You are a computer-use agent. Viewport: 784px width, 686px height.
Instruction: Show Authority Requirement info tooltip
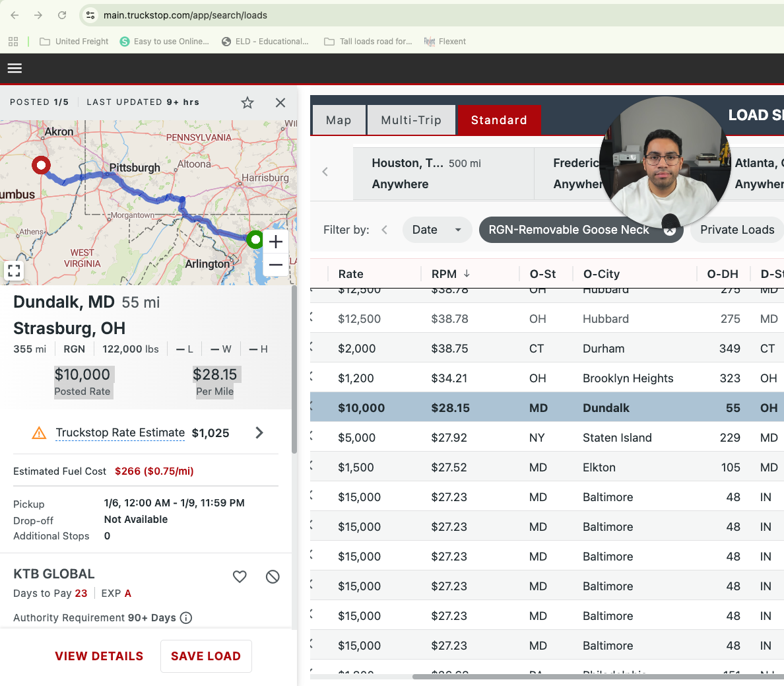pos(186,618)
